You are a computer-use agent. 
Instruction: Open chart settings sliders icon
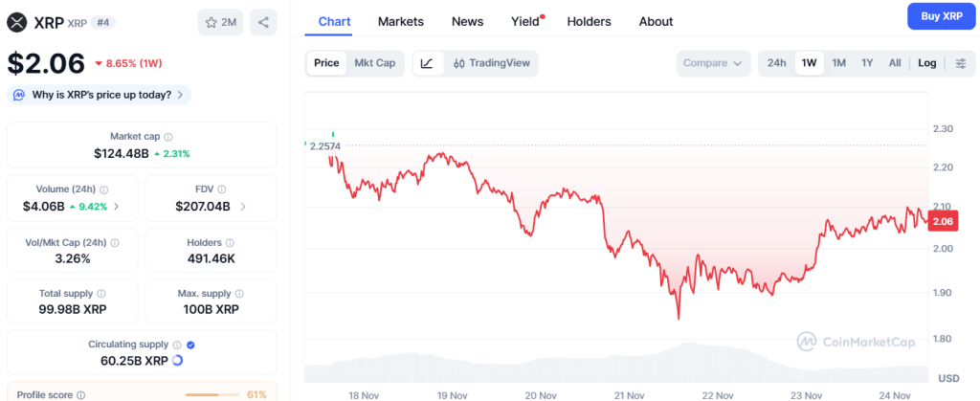[x=961, y=63]
